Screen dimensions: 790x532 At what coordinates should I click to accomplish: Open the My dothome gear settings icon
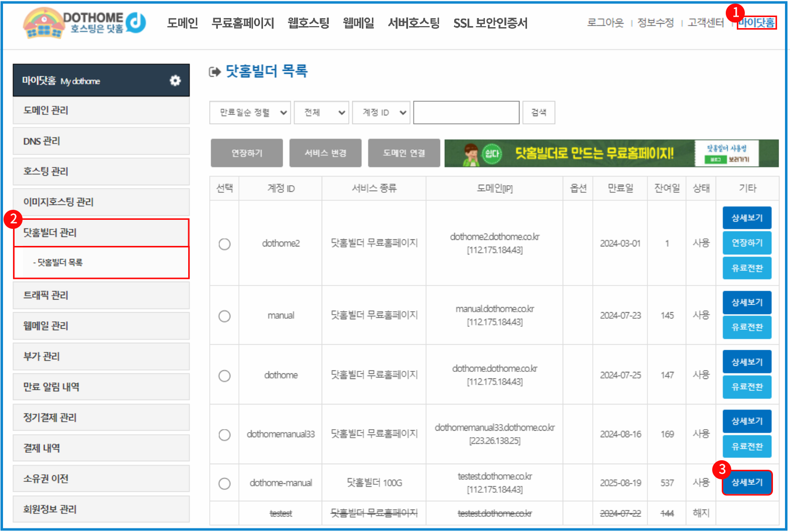(x=175, y=80)
